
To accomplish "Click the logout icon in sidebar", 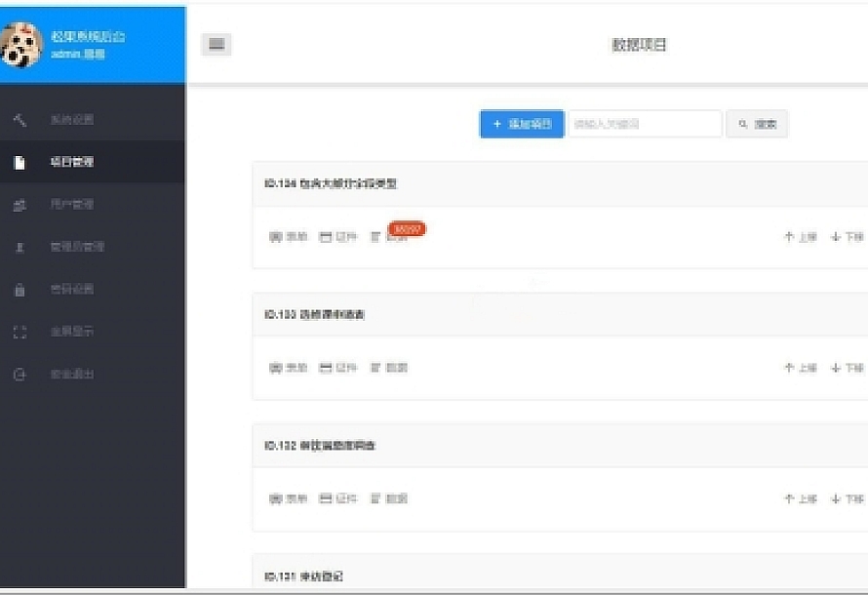I will coord(20,375).
